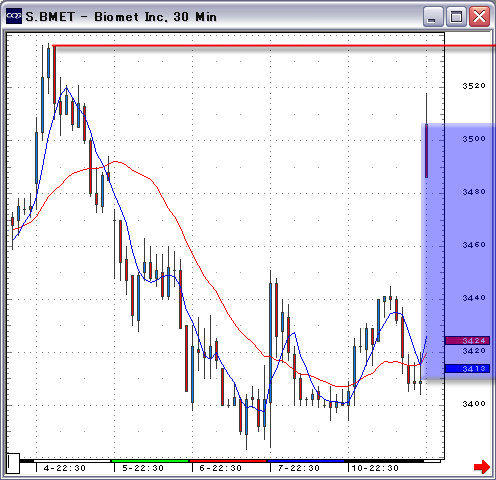
Task: Click the 3500 price axis label
Action: pos(474,139)
